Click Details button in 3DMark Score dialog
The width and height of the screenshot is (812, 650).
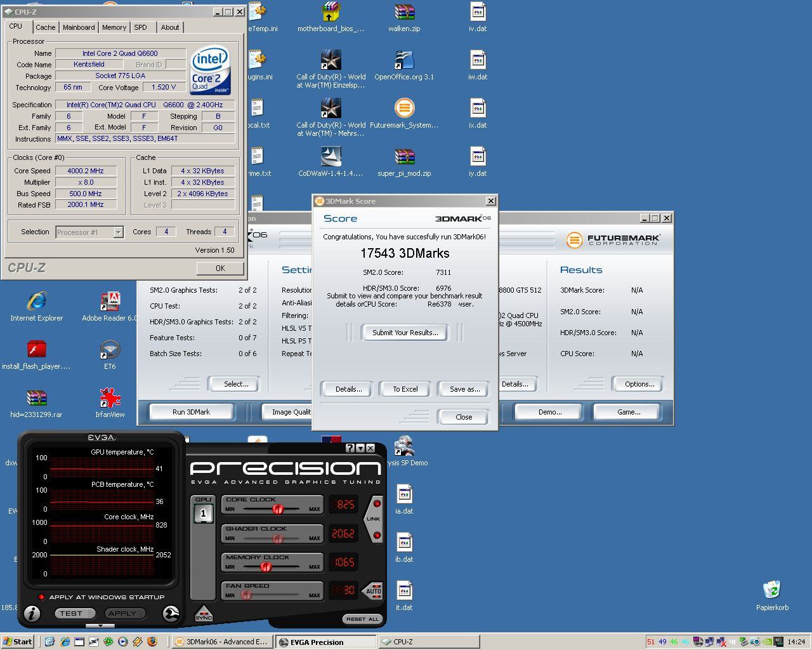click(x=348, y=389)
